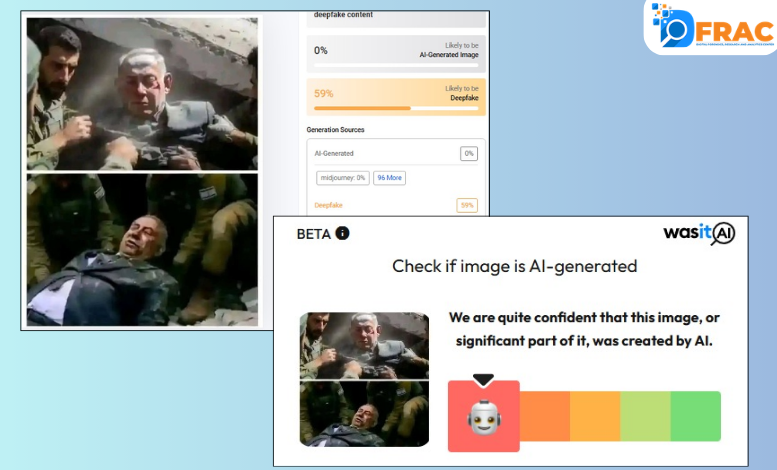Click the dark orange scale segment
Image resolution: width=777 pixels, height=470 pixels.
tap(545, 416)
